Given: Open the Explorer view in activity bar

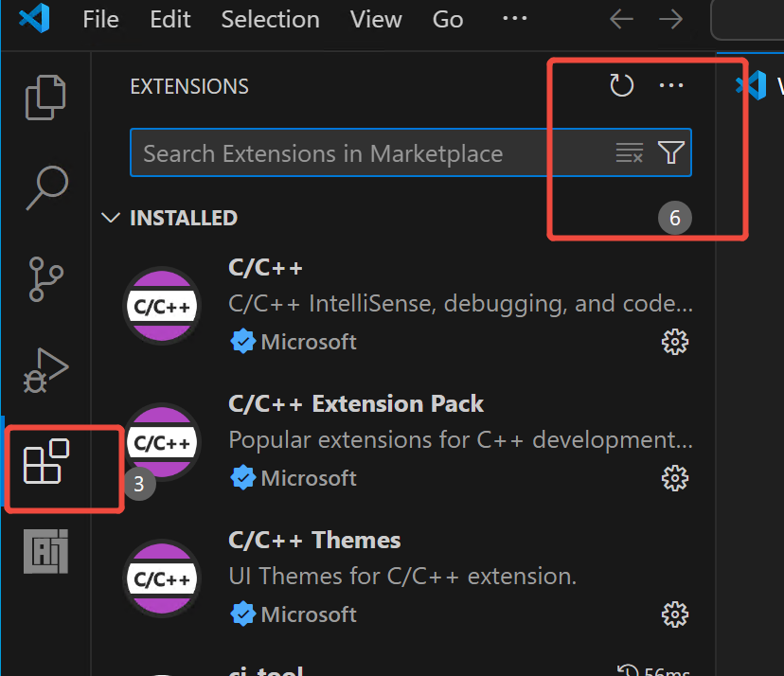Looking at the screenshot, I should coord(45,97).
